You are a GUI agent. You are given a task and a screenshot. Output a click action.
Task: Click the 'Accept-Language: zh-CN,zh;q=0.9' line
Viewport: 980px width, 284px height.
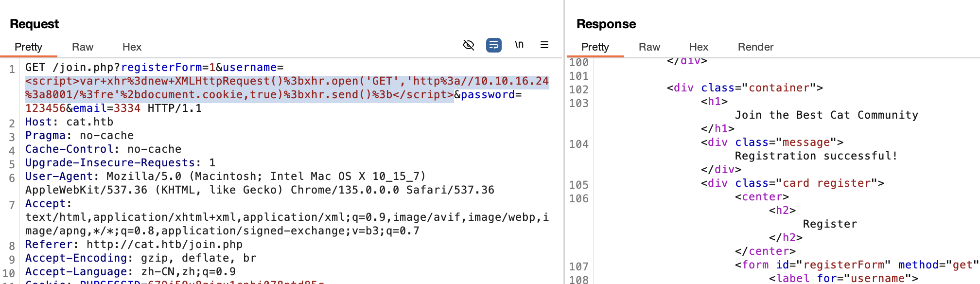click(130, 272)
